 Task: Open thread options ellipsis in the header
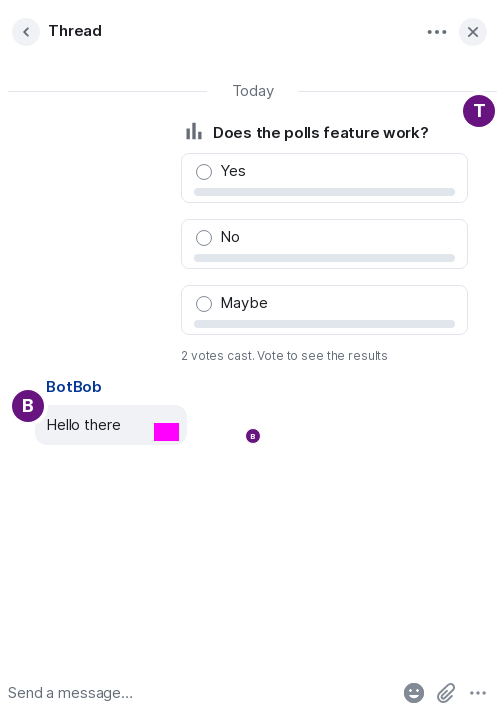(437, 32)
